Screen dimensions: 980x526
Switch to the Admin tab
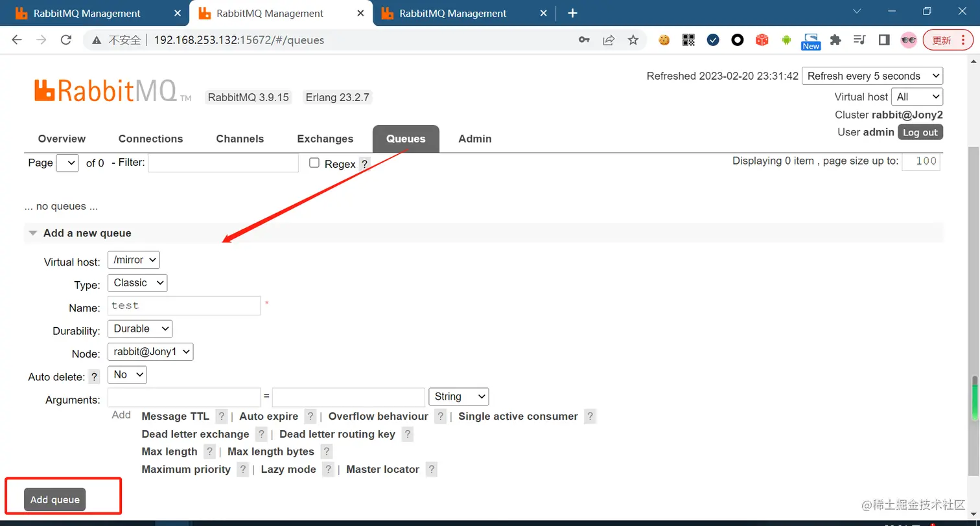(475, 139)
